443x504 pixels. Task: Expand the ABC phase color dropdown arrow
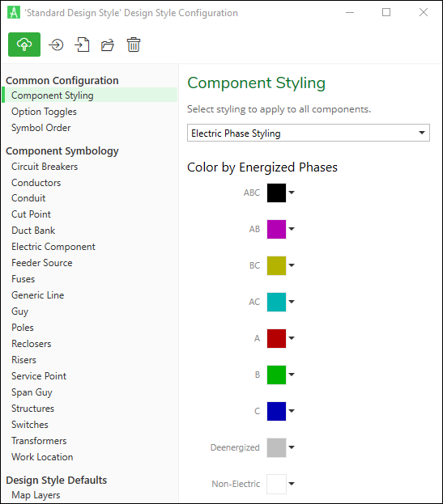(292, 193)
